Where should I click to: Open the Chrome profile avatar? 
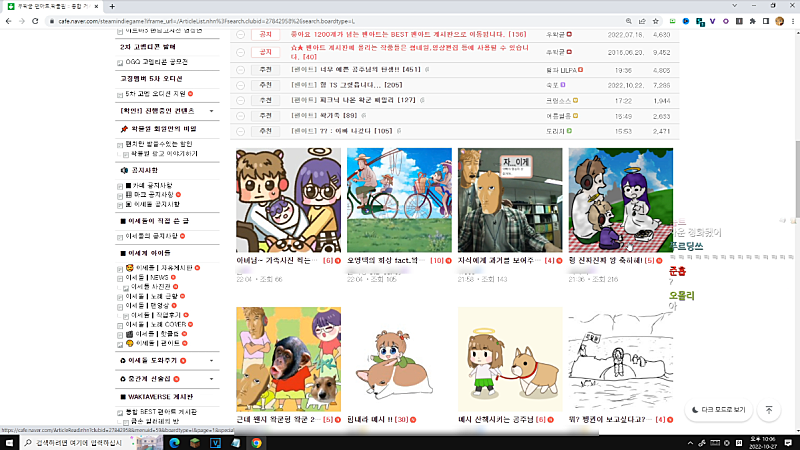779,21
